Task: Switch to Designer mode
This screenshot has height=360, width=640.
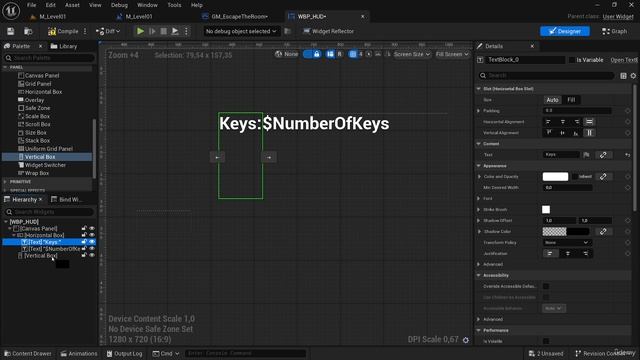Action: [x=564, y=31]
